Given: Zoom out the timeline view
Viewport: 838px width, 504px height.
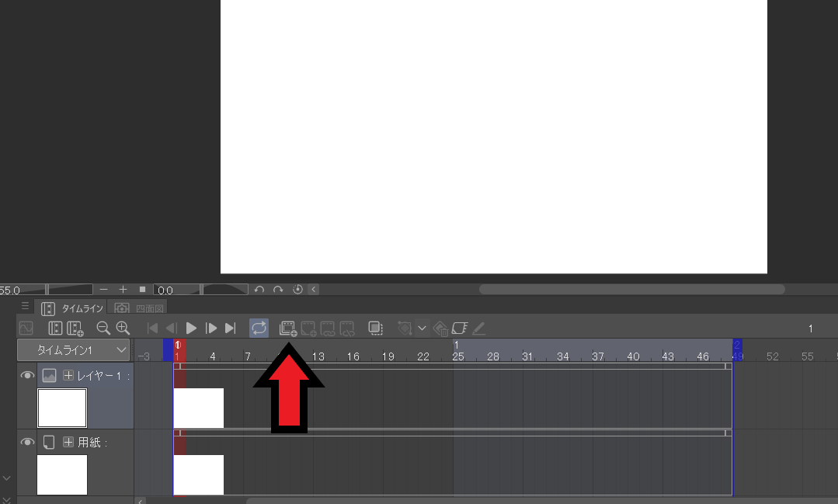Looking at the screenshot, I should coord(103,328).
